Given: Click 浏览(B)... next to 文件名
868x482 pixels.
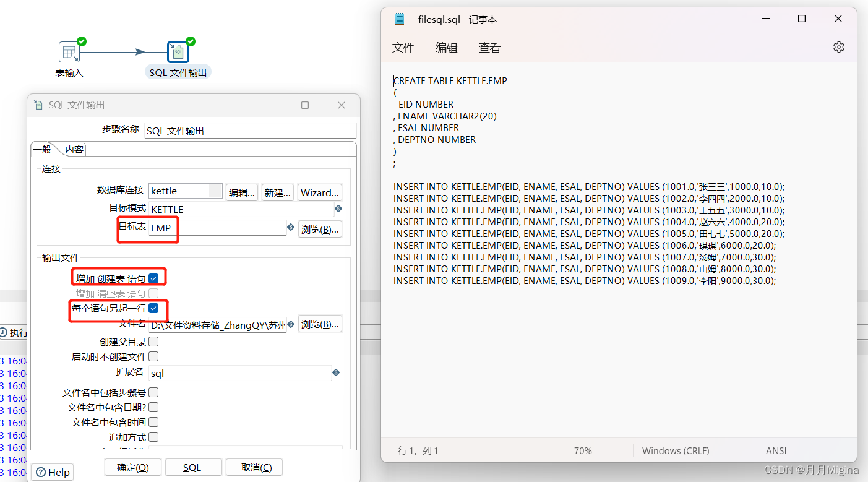Looking at the screenshot, I should [x=320, y=324].
